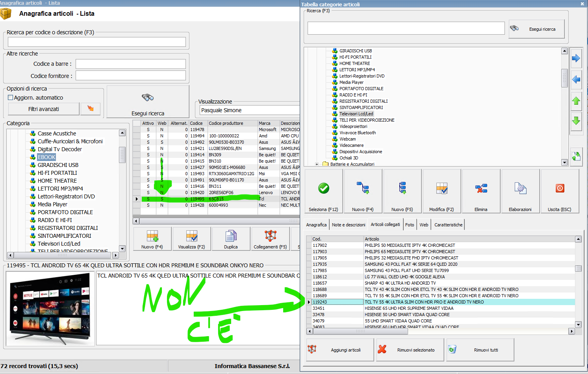The width and height of the screenshot is (588, 374).
Task: Open the Note e descrizioni tab
Action: (x=349, y=225)
